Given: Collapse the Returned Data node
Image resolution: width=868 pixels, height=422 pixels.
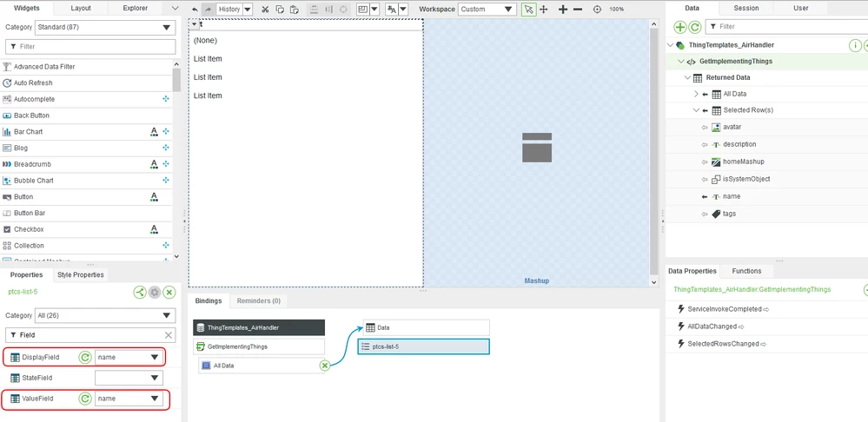Looking at the screenshot, I should tap(687, 78).
